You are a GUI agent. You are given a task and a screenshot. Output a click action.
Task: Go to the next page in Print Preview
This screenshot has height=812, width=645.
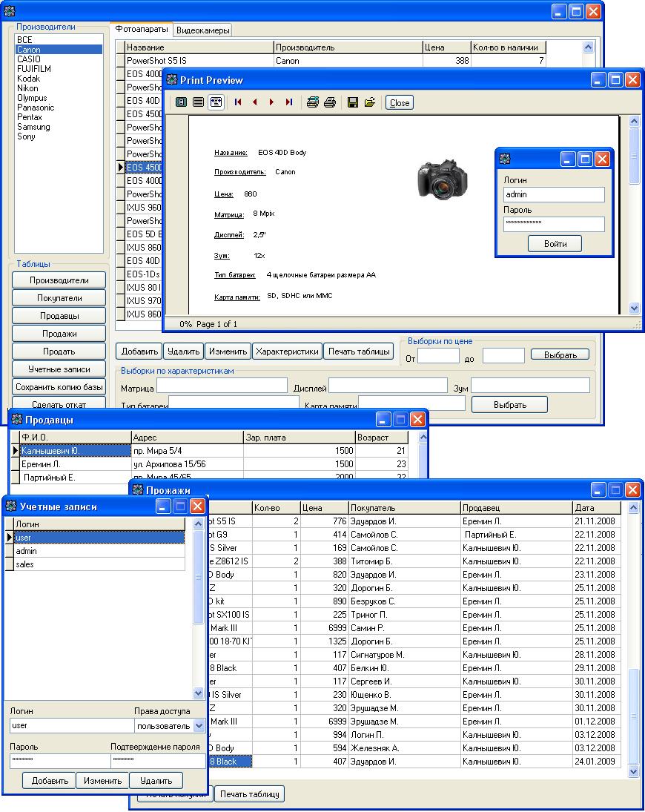coord(271,102)
